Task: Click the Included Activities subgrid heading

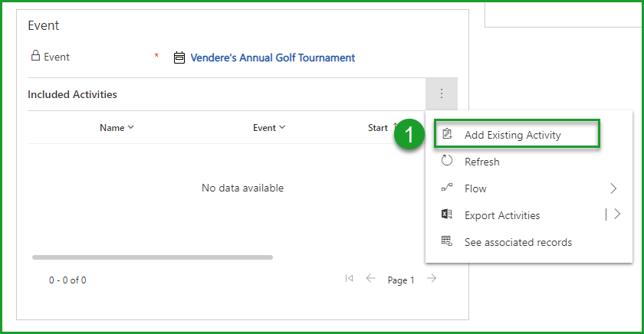Action: (72, 94)
